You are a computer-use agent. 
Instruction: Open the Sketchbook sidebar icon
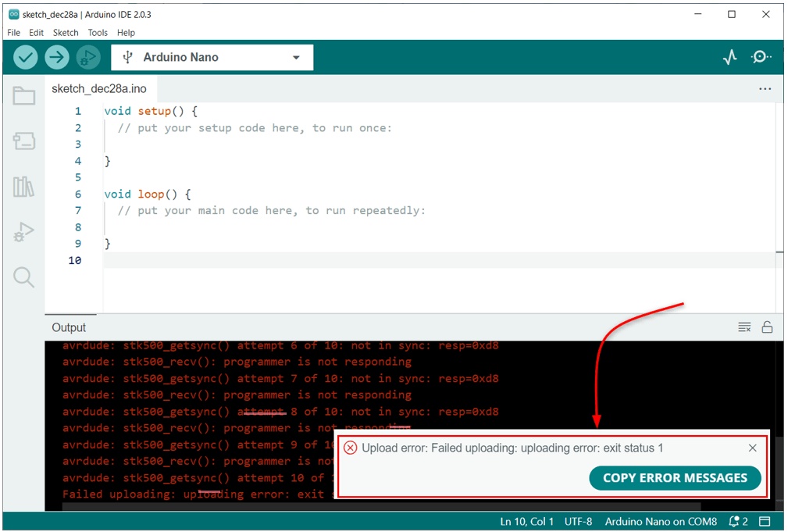23,95
